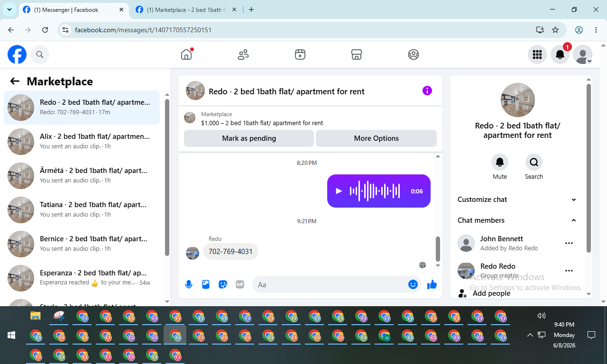The width and height of the screenshot is (607, 364).
Task: Click the back arrow beside Marketplace heading
Action: (15, 82)
